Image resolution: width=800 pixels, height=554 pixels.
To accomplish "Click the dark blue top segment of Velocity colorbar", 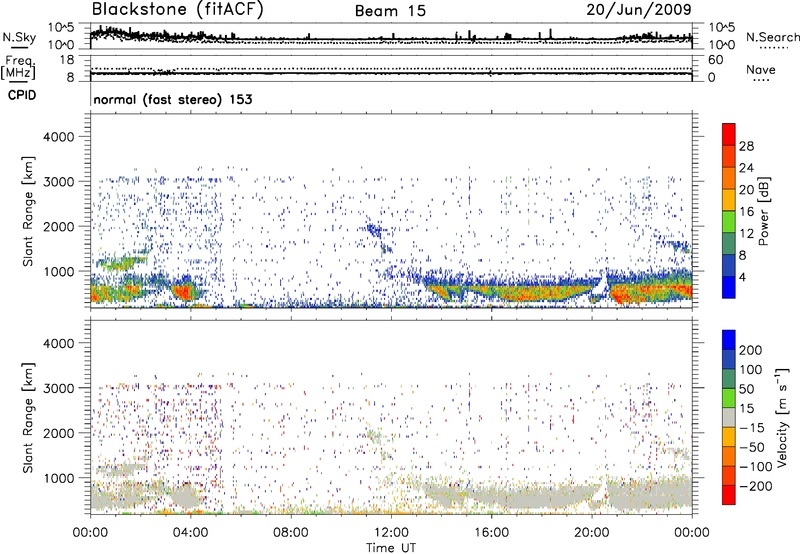I will (x=729, y=340).
